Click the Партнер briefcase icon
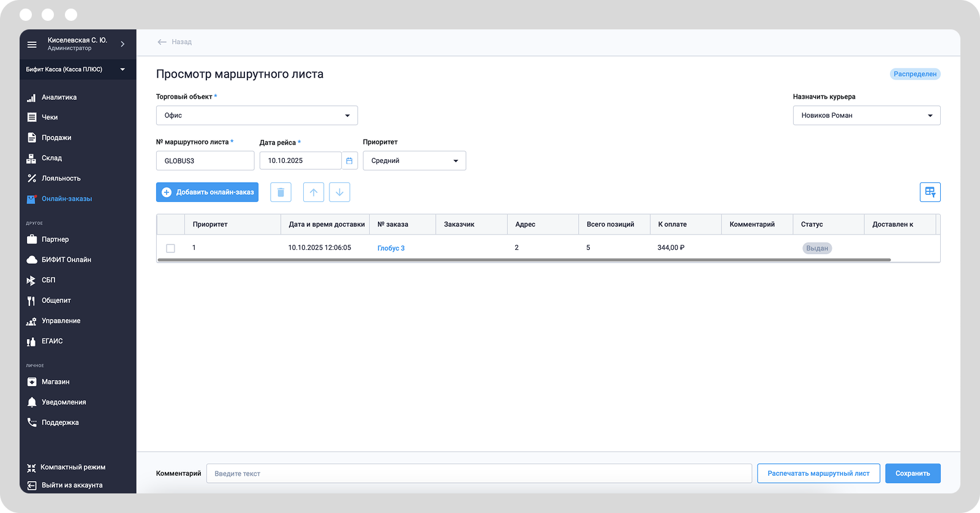The width and height of the screenshot is (980, 513). pyautogui.click(x=31, y=239)
